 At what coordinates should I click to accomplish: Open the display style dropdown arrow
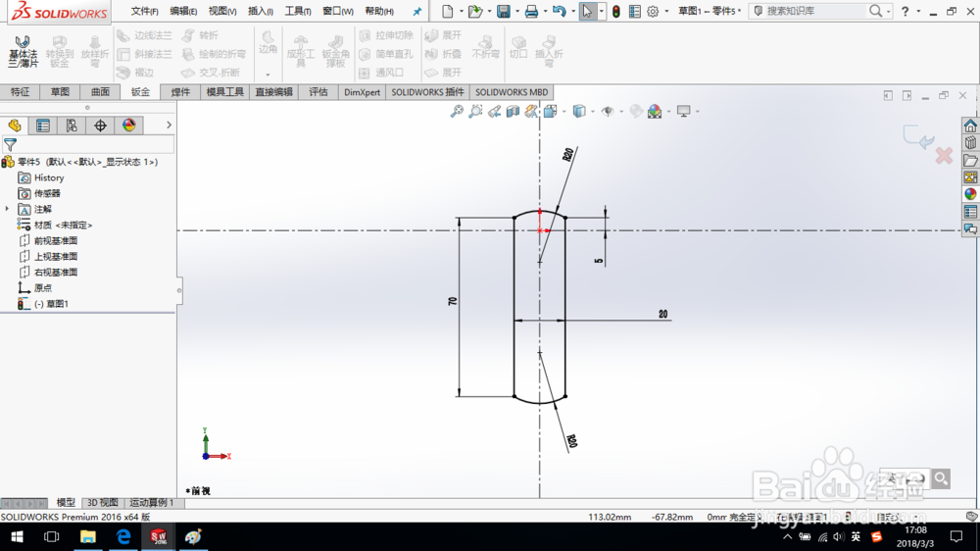(x=593, y=112)
